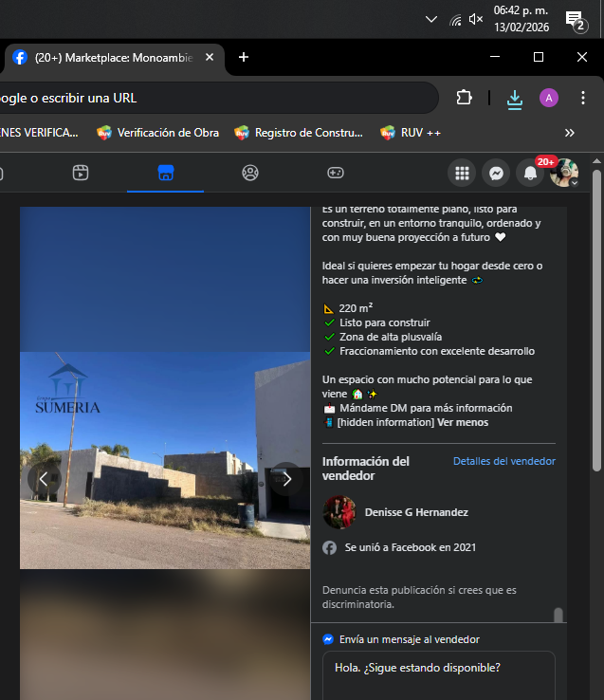604x700 pixels.
Task: Click the '[hidden information]' text
Action: click(x=385, y=422)
